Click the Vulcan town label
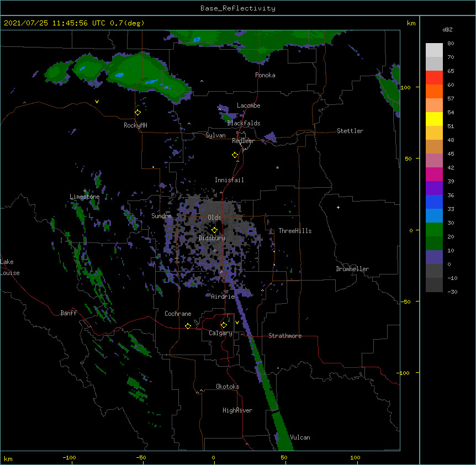Viewport: 476px width, 465px height. [300, 437]
